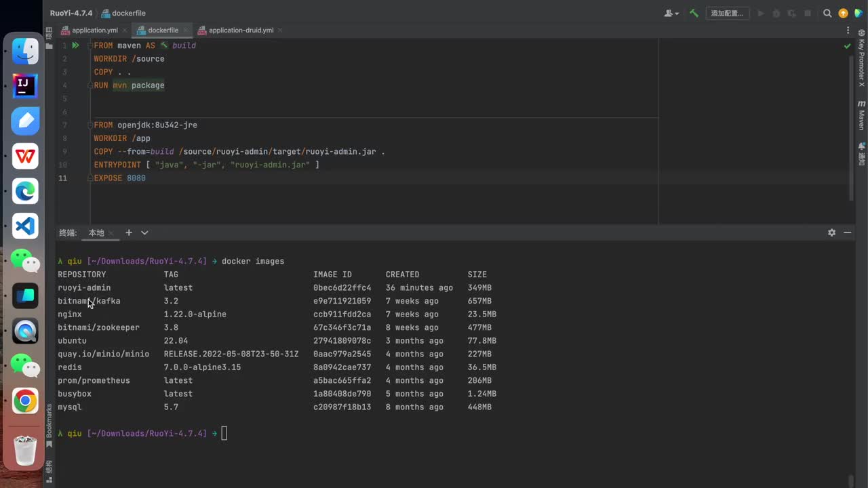Open the colorful plugin icon in toolbar
Image resolution: width=868 pixels, height=488 pixels.
point(858,13)
